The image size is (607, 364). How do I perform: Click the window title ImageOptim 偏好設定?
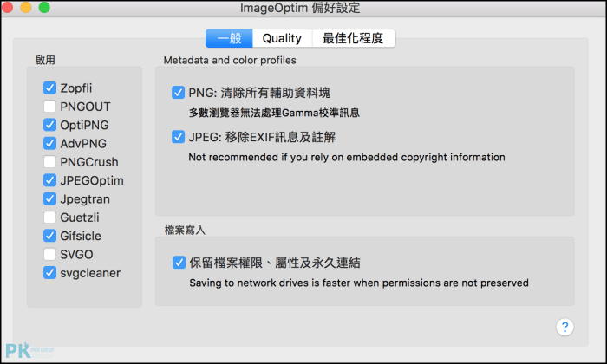(300, 8)
